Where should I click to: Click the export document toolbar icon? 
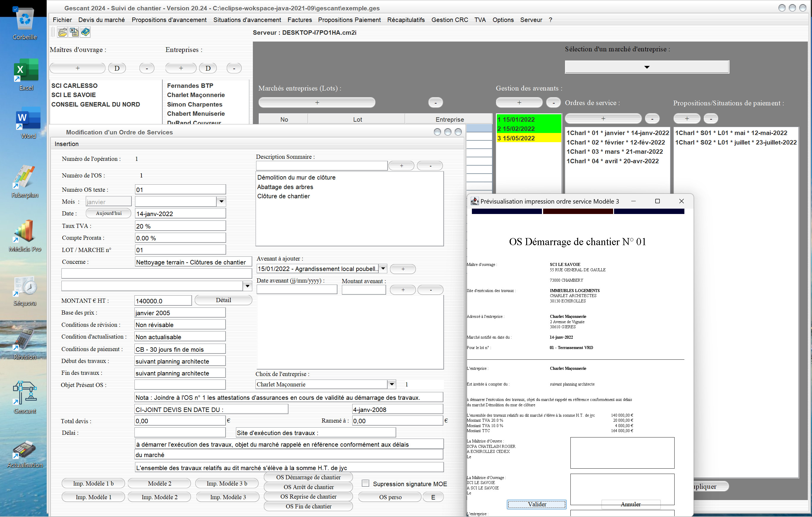pyautogui.click(x=74, y=32)
